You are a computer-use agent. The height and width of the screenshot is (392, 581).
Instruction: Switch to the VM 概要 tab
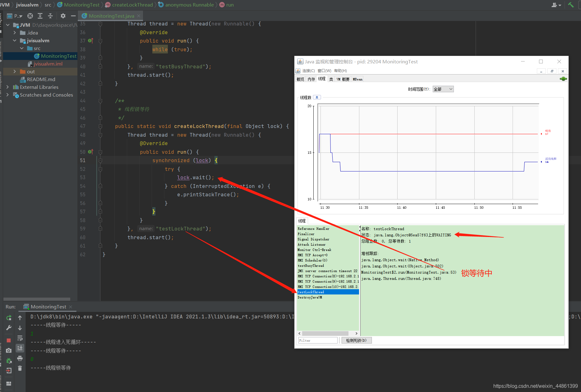pos(343,79)
